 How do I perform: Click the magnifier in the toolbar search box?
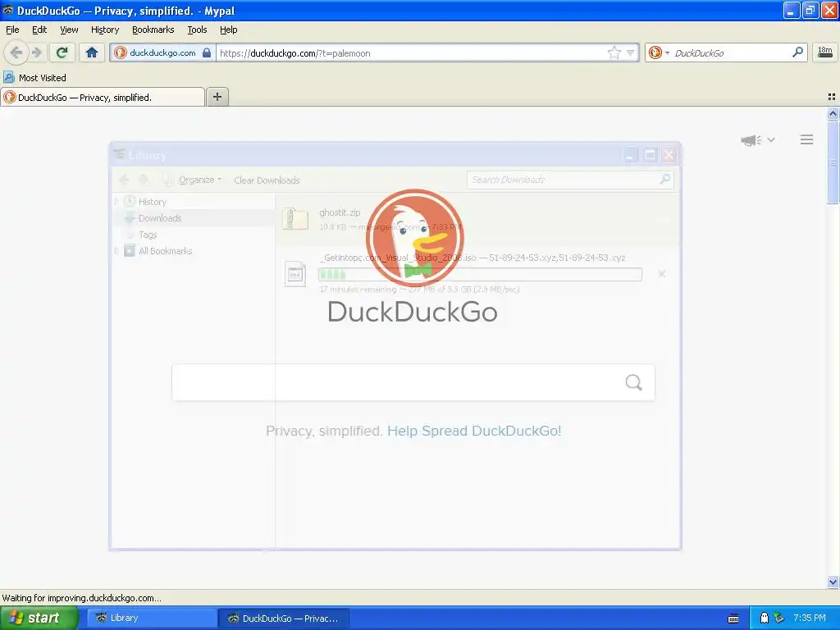tap(797, 52)
